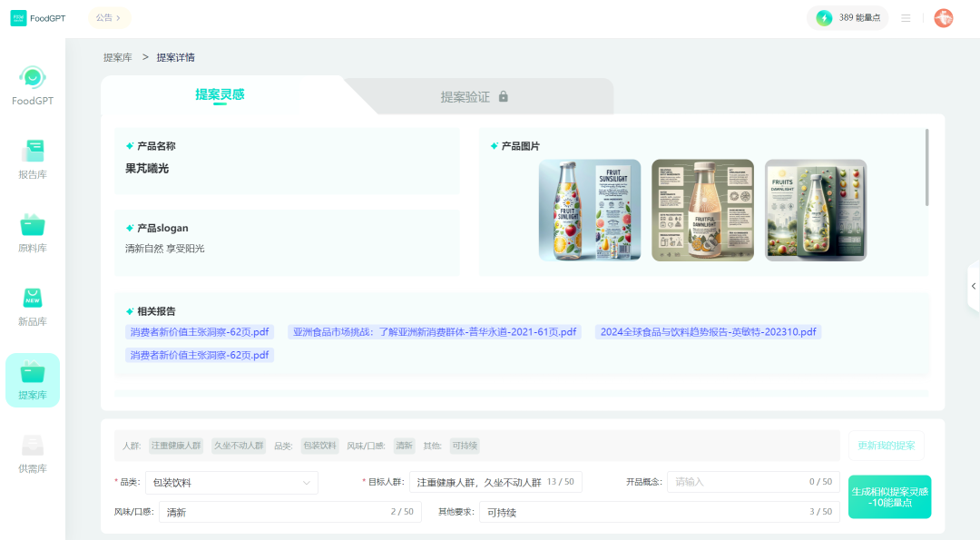980x540 pixels.
Task: Click the 提案库 breadcrumb link
Action: [x=117, y=57]
